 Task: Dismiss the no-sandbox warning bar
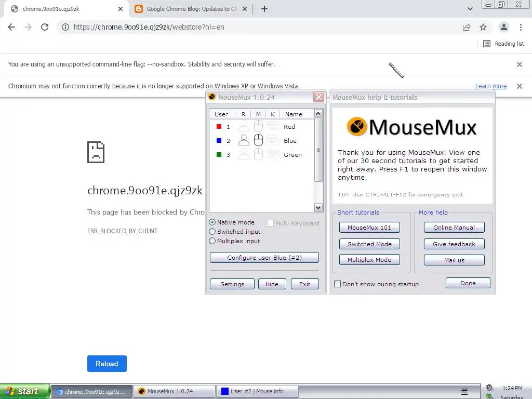click(519, 64)
